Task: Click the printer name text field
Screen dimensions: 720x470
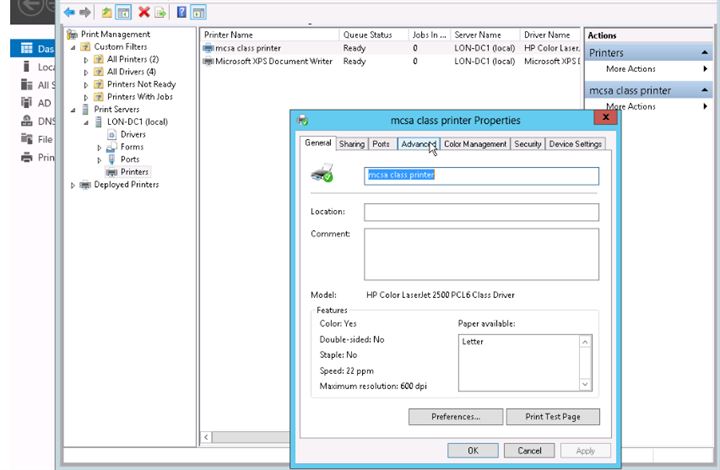Action: click(482, 176)
